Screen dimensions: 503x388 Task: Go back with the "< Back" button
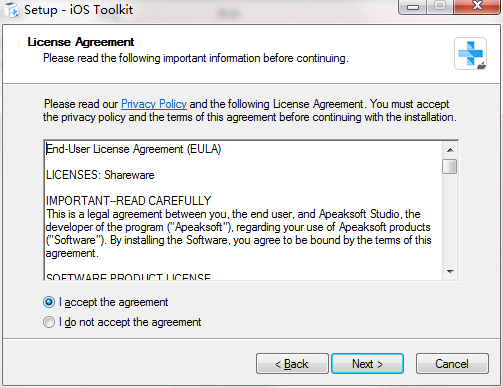click(292, 364)
